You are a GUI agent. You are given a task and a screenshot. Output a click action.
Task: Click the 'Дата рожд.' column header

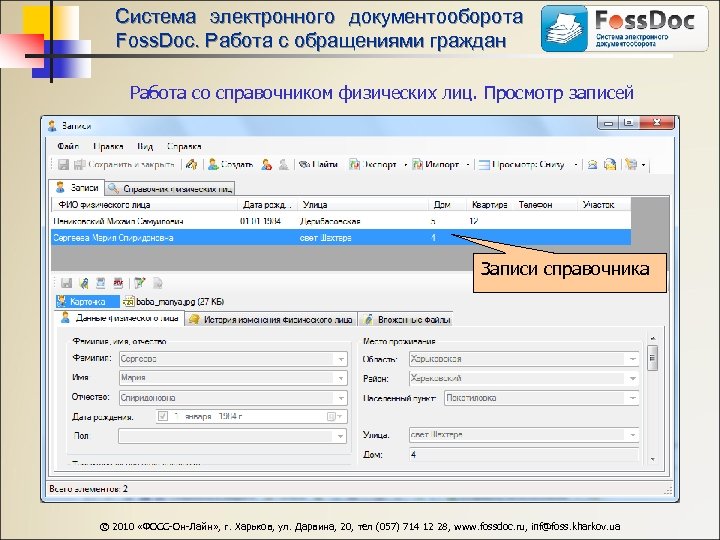pos(267,205)
